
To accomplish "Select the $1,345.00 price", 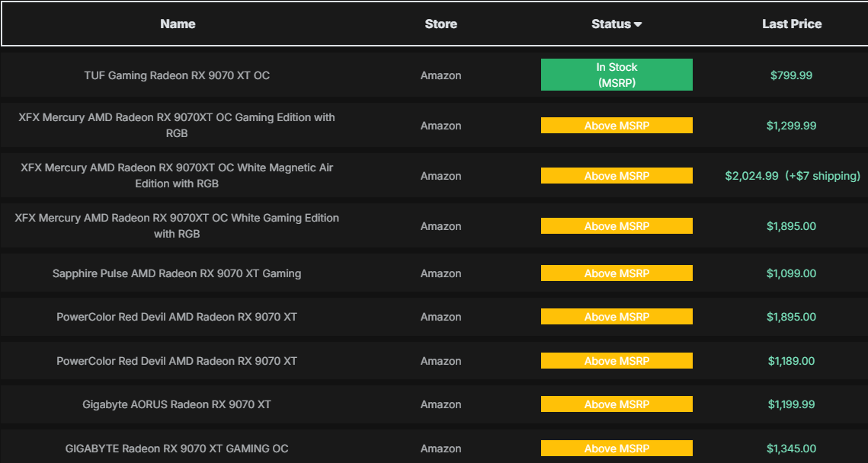I will click(x=791, y=448).
